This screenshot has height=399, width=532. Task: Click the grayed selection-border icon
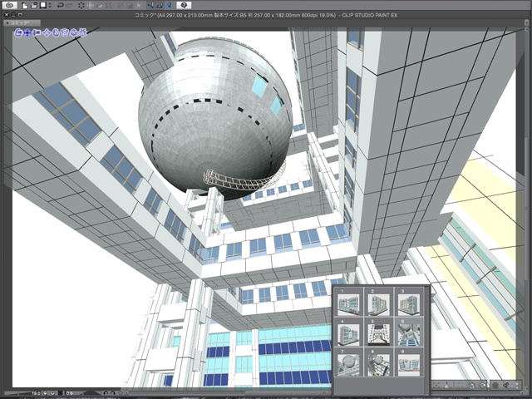coord(121,6)
